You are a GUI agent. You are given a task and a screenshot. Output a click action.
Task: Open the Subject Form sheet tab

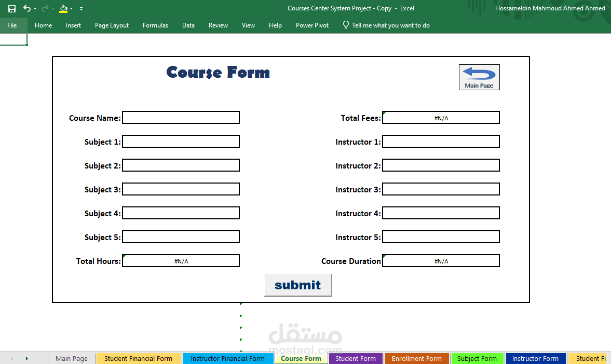click(x=477, y=358)
